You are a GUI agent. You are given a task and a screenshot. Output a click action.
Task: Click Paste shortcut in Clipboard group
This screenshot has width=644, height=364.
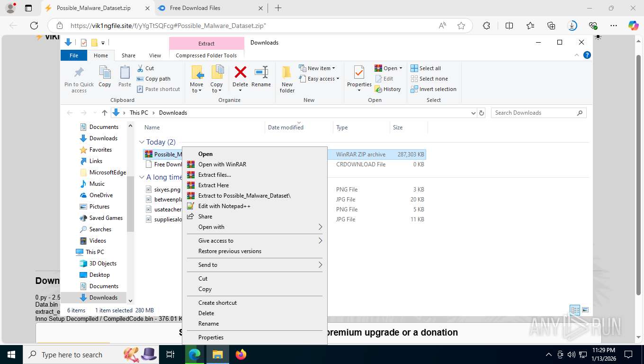(159, 89)
